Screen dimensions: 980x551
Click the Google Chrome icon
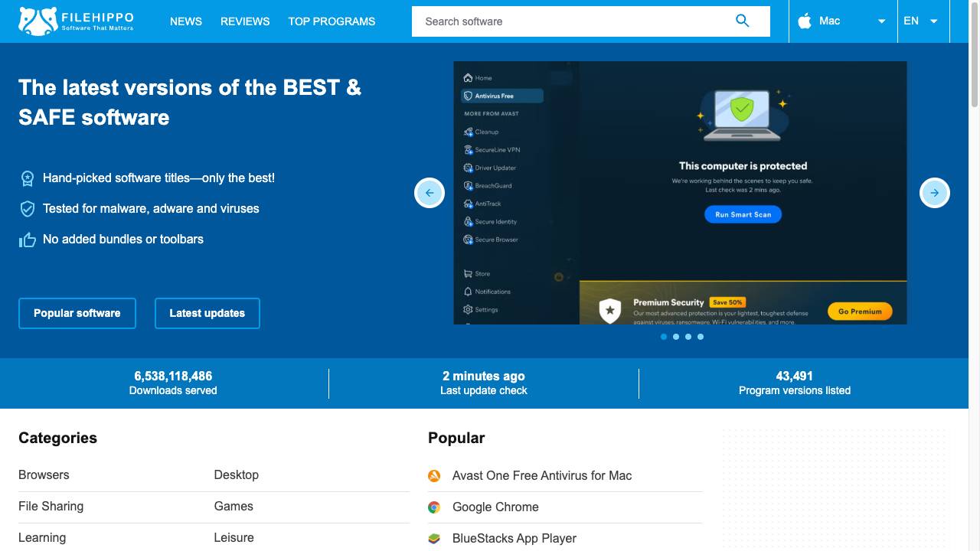coord(434,507)
